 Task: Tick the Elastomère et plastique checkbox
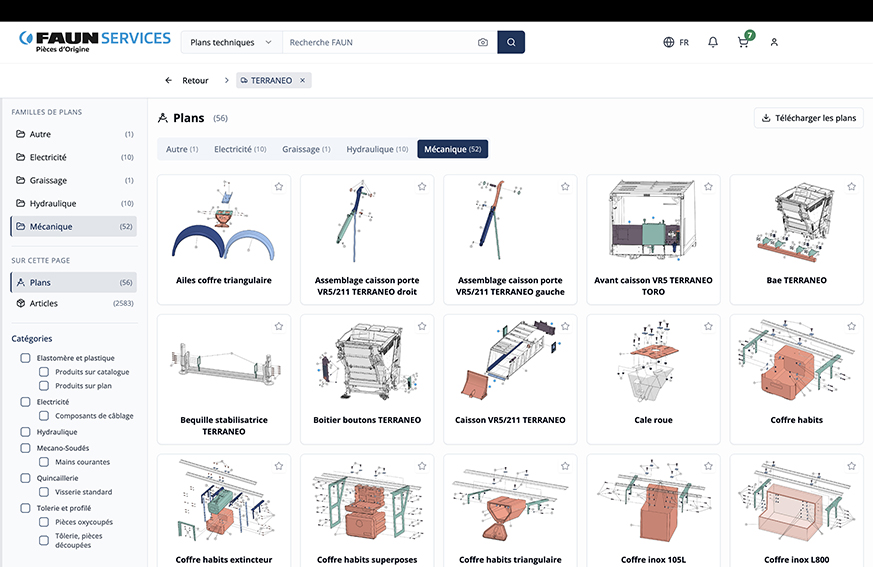click(x=26, y=358)
